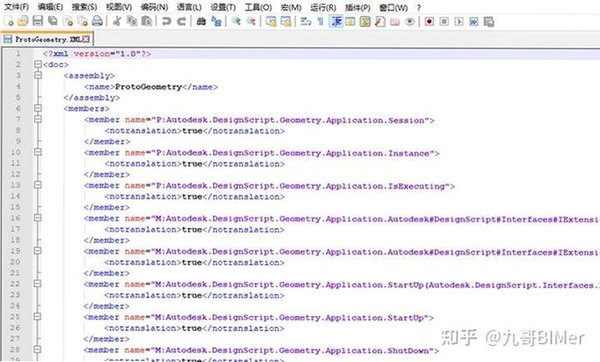Collapse Application.Instance member fold at line 10

[38, 152]
